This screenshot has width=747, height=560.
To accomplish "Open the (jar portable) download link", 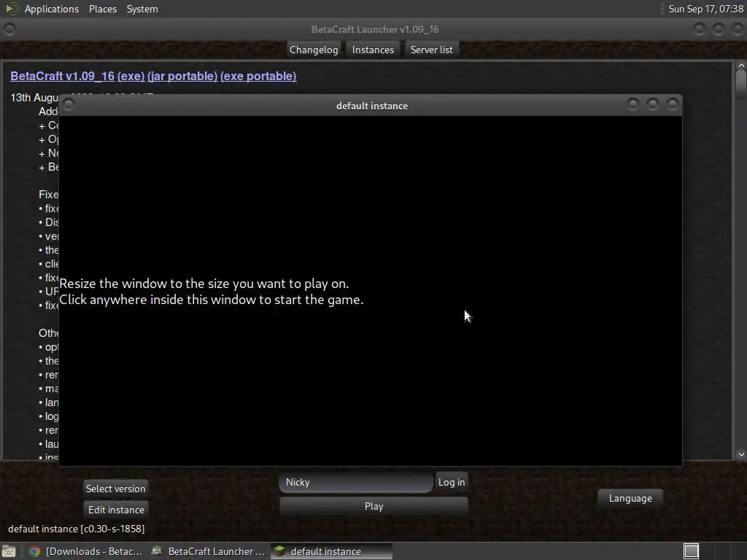I will click(182, 76).
